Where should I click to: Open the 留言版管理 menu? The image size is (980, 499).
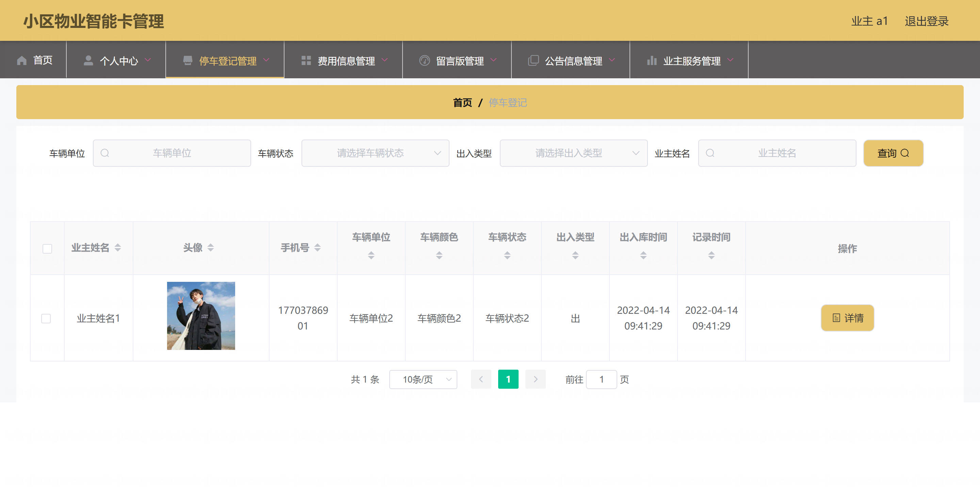tap(457, 60)
